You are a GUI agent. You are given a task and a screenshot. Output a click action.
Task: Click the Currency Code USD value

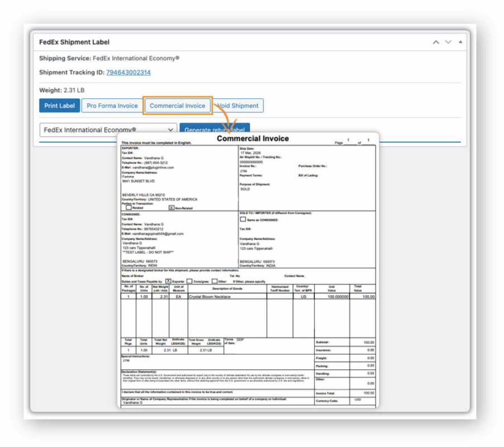click(x=358, y=400)
